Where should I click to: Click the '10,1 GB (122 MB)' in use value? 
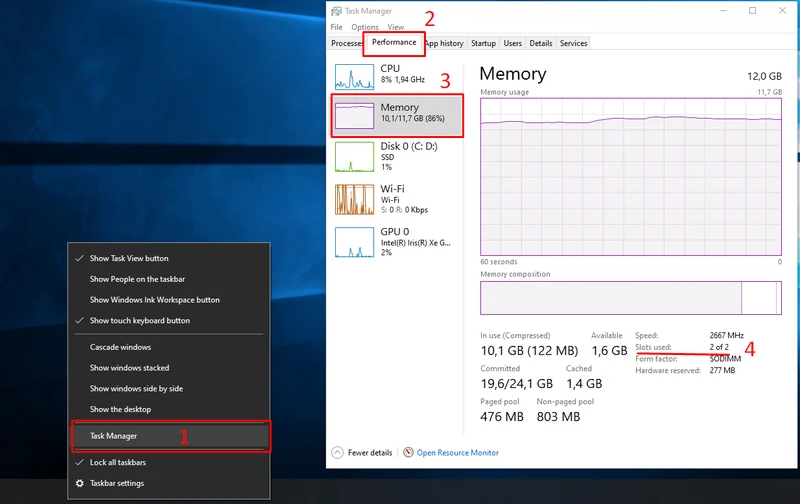point(529,351)
